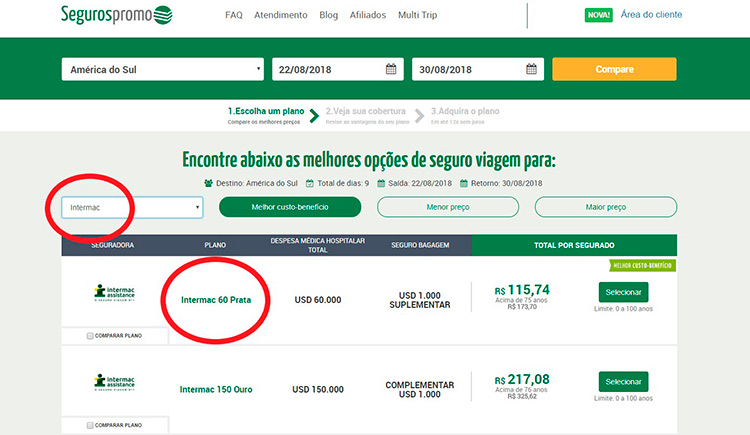
Task: Open the FAQ menu item
Action: click(234, 16)
